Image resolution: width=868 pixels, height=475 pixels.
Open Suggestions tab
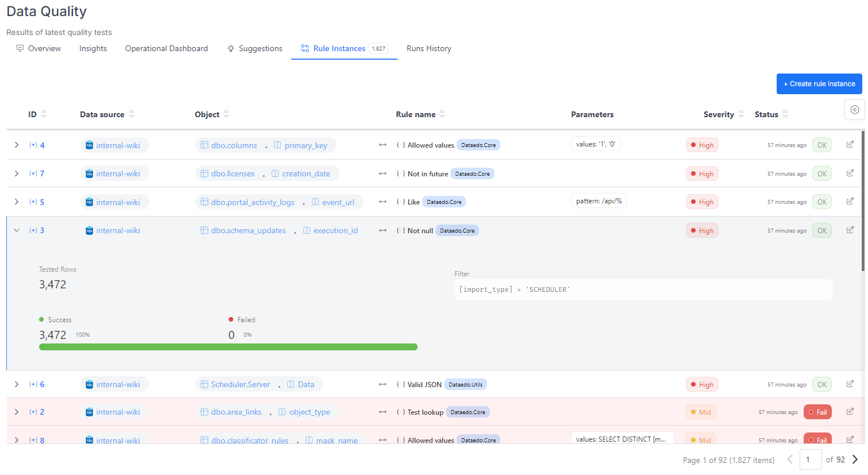point(254,48)
